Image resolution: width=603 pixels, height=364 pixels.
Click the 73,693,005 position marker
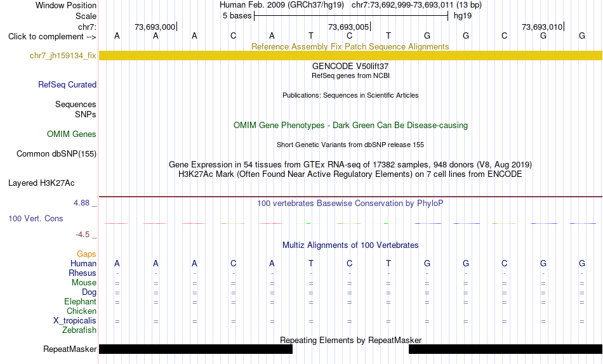[349, 27]
